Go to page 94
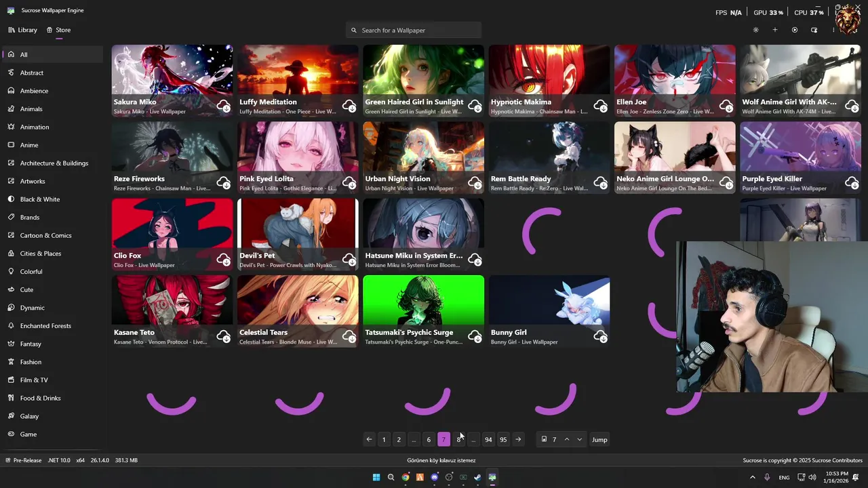The image size is (868, 488). (488, 440)
